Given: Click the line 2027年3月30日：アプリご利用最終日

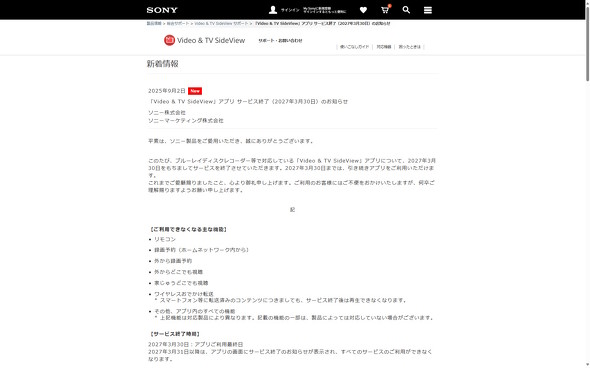Looking at the screenshot, I should [x=196, y=345].
